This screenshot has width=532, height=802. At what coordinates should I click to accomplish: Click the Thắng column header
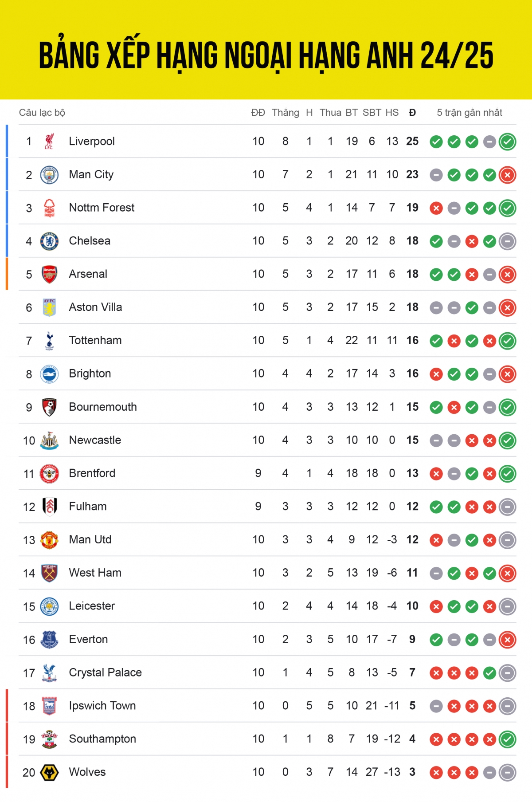[286, 113]
